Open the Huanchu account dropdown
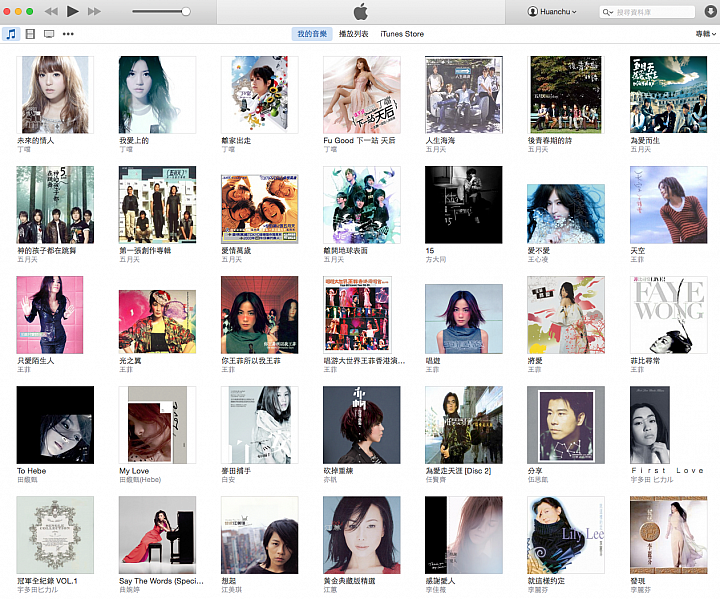Image resolution: width=720 pixels, height=599 pixels. 552,11
